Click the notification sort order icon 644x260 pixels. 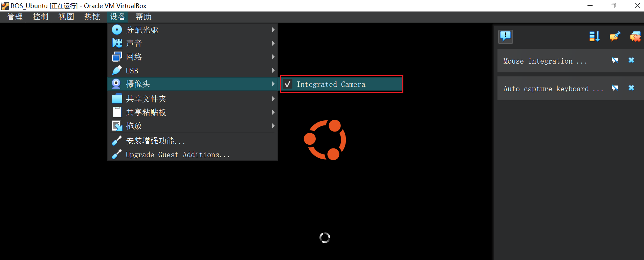[x=594, y=37]
